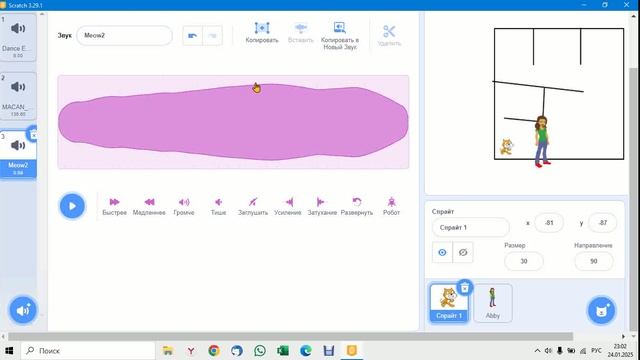Undo the last sound edit
The height and width of the screenshot is (360, 640).
[x=192, y=36]
